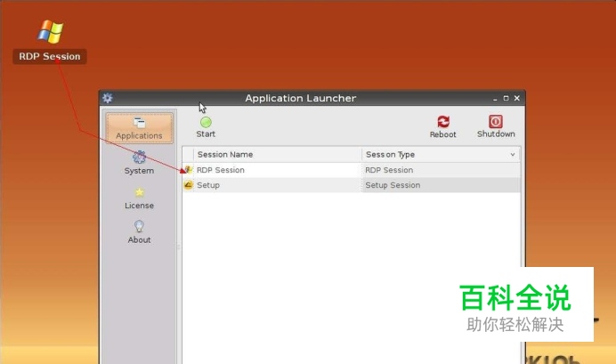Click the gear icon in title bar

[x=108, y=98]
